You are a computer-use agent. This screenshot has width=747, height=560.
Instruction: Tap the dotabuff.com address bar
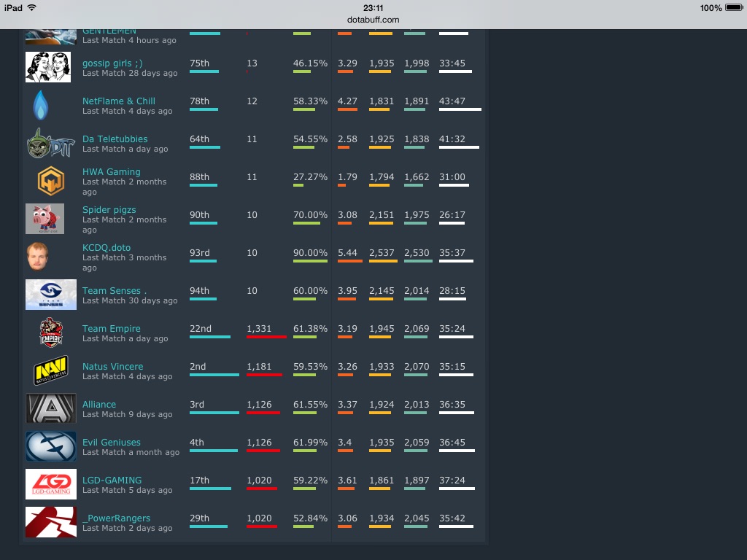click(x=373, y=20)
